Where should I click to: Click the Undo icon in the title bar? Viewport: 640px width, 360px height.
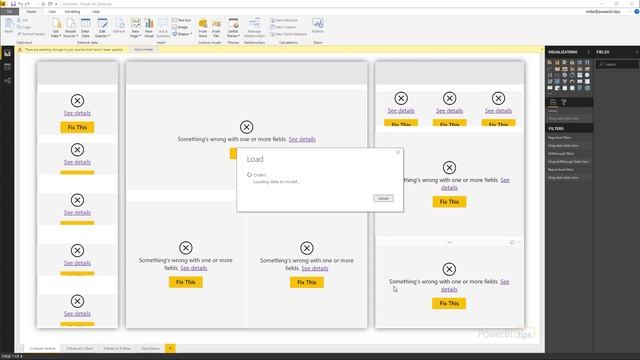tap(20, 4)
